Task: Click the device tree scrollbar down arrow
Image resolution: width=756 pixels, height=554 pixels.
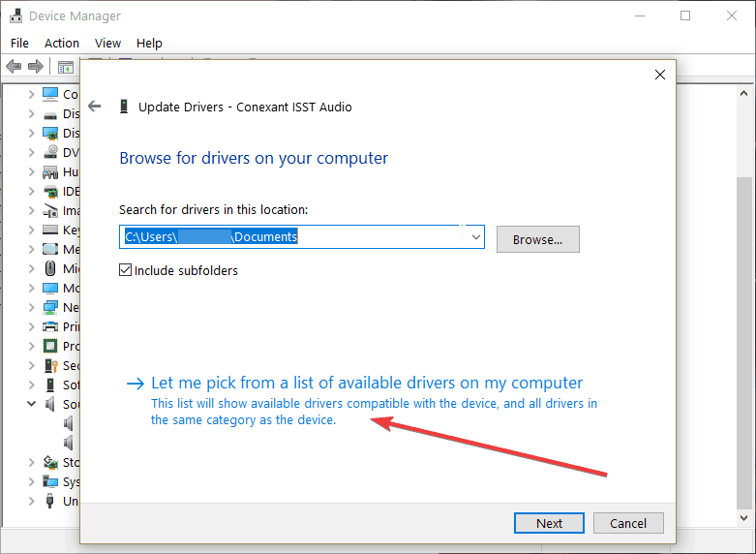Action: [743, 518]
